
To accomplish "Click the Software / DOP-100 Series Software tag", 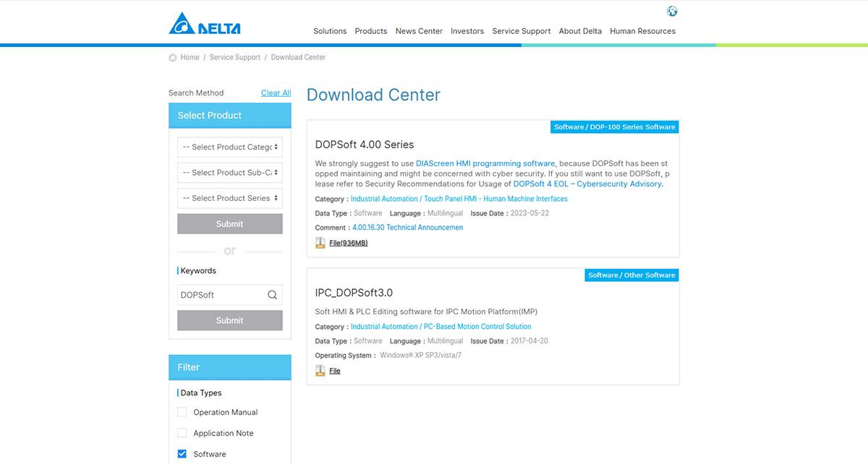I will tap(615, 127).
